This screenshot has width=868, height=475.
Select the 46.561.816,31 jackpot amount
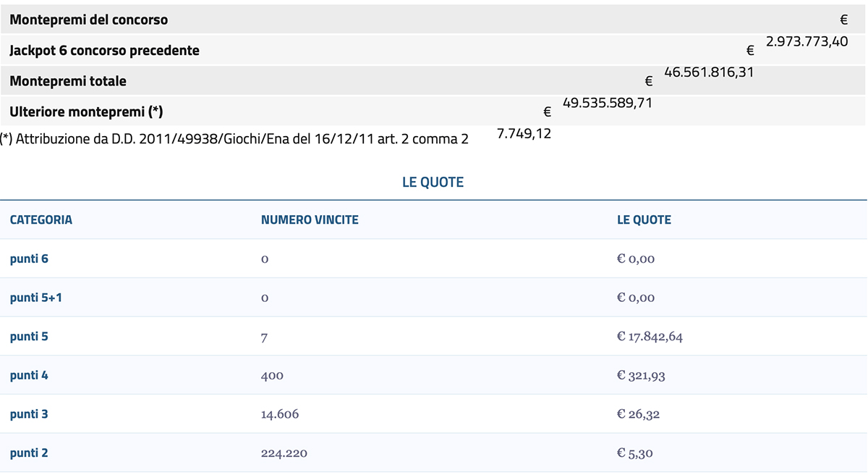(708, 72)
